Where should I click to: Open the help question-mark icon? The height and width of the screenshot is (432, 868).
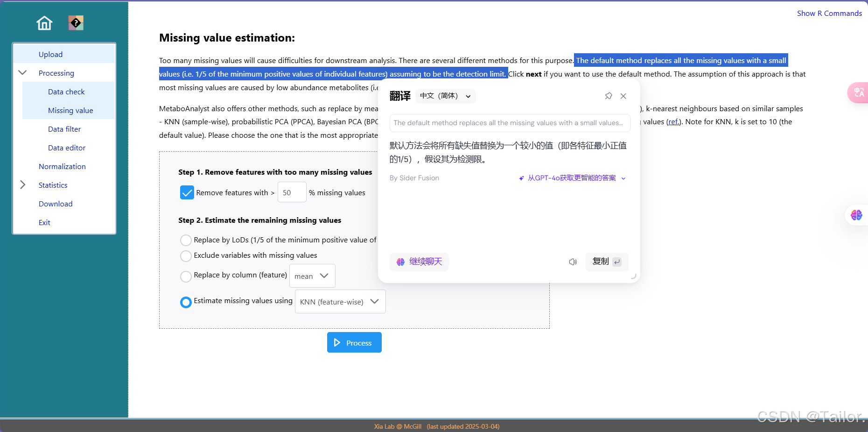point(76,23)
